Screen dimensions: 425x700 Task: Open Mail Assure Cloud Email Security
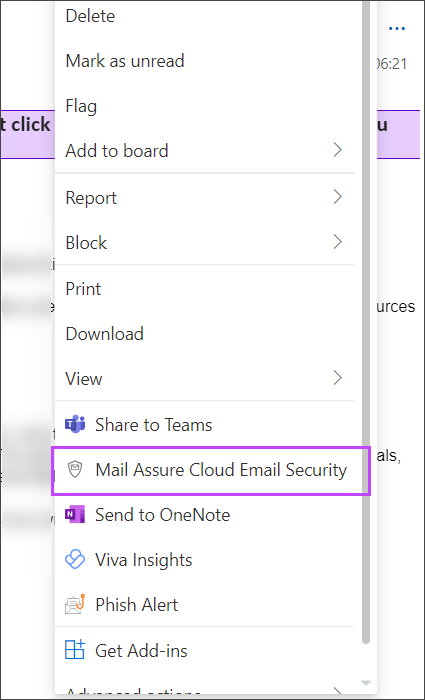coord(211,470)
